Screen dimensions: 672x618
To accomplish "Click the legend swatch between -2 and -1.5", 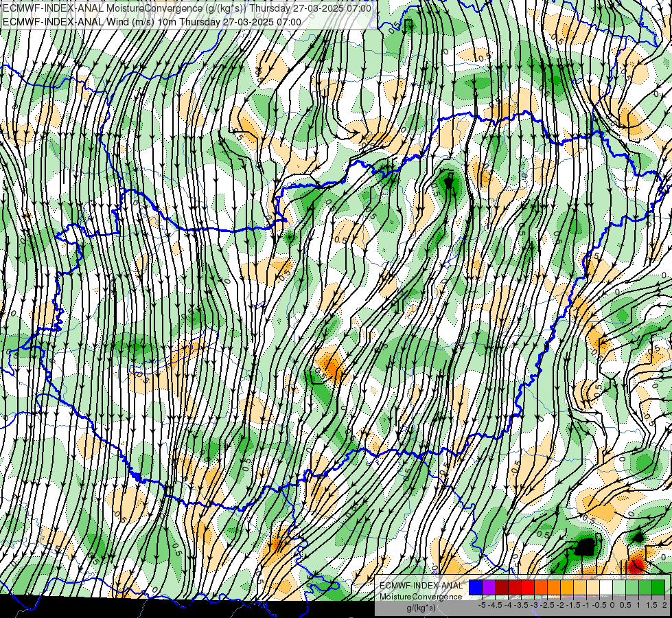I will pos(567,588).
